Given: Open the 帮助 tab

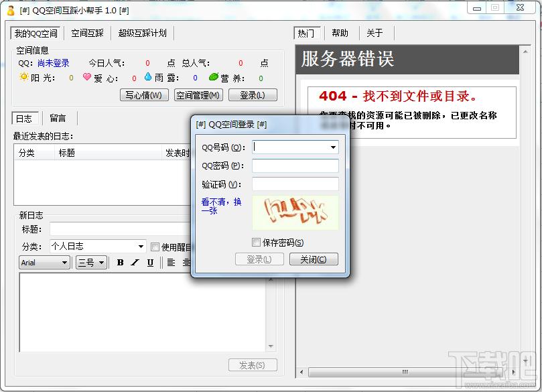Looking at the screenshot, I should (340, 34).
